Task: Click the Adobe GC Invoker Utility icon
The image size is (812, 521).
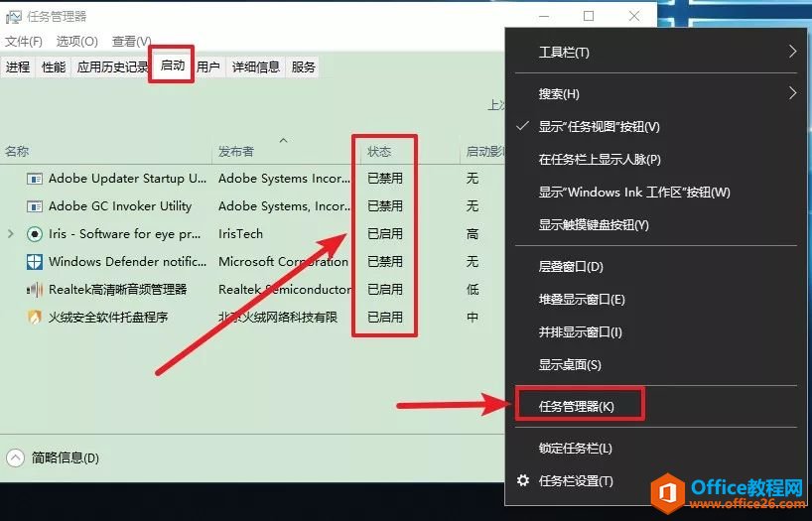Action: [x=35, y=206]
